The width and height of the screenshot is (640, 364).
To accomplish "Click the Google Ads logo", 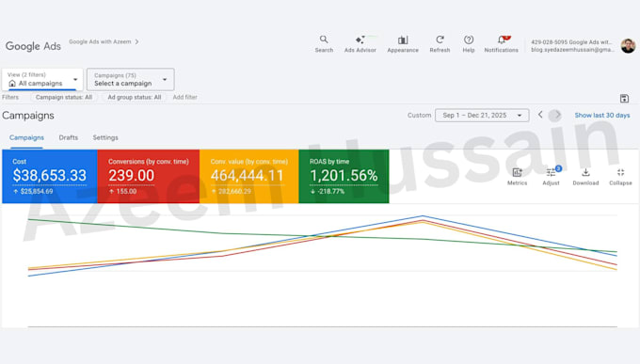I will [33, 46].
